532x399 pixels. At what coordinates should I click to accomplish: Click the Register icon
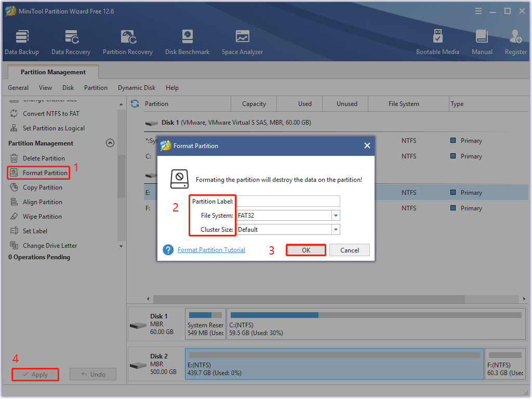(516, 43)
